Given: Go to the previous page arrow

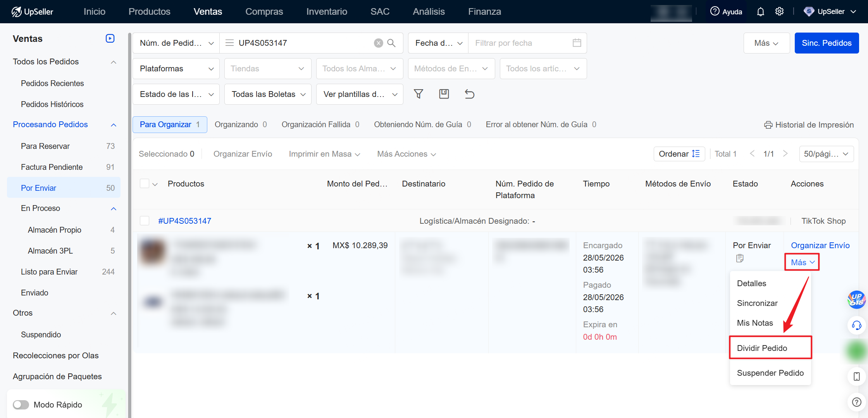Looking at the screenshot, I should coord(752,154).
